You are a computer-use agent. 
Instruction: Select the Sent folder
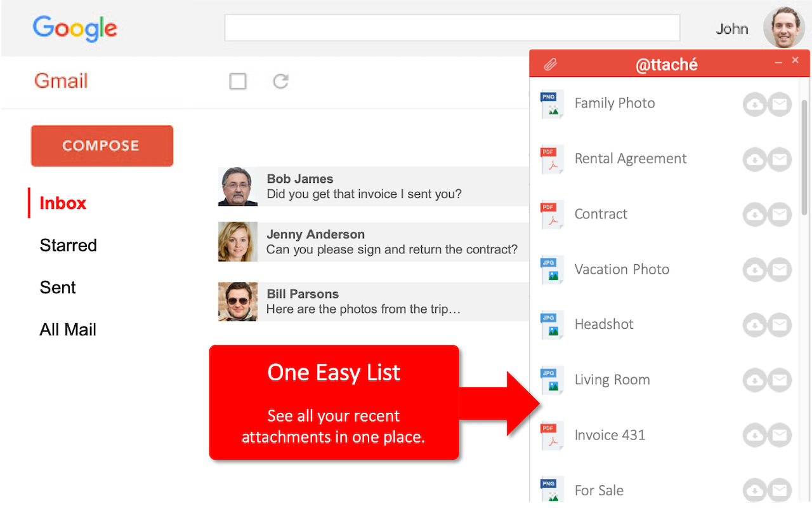pos(57,287)
